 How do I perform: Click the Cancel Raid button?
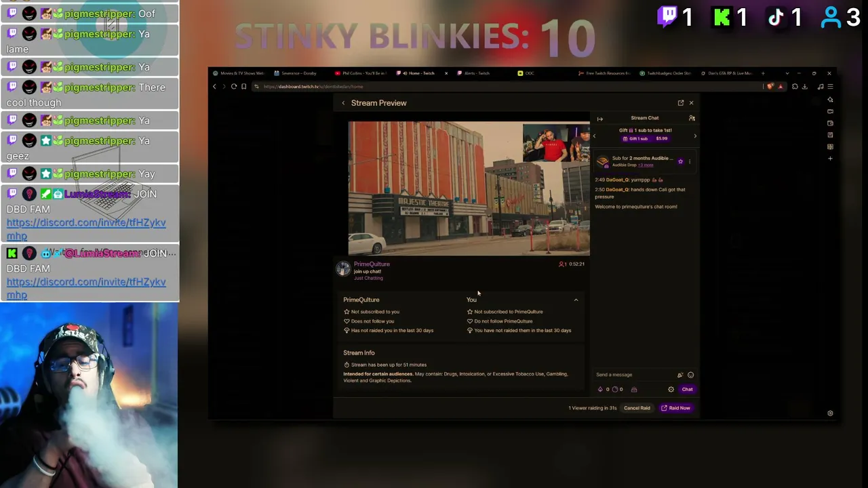(637, 408)
